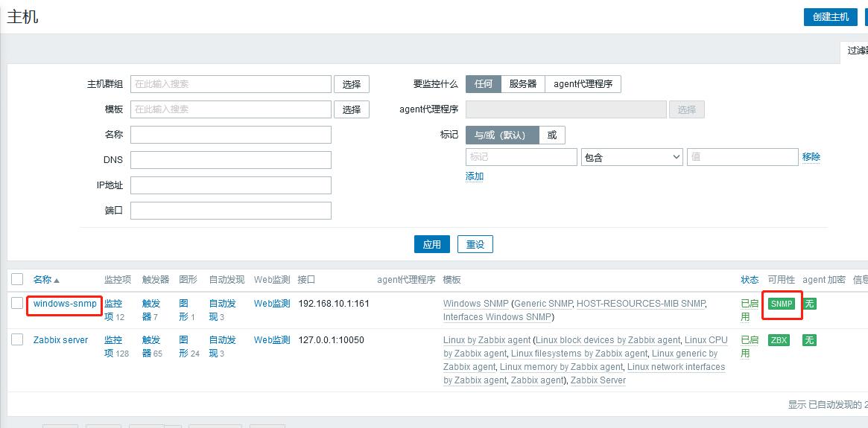Screen dimensions: 868x428
Task: Open Web监测 for windows-snmp
Action: [272, 304]
